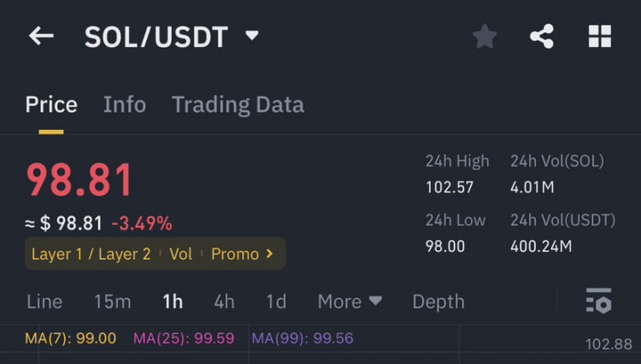This screenshot has width=641, height=364.
Task: Open the four-square grid layout icon
Action: pos(600,37)
